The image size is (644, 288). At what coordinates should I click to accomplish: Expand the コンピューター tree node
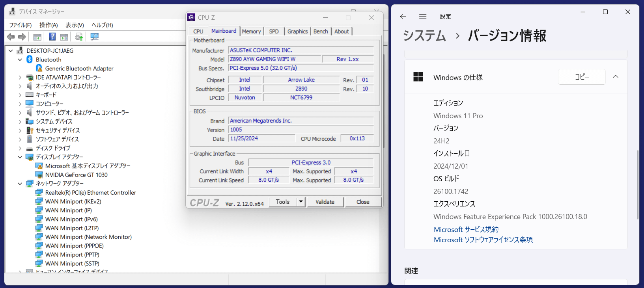point(20,104)
